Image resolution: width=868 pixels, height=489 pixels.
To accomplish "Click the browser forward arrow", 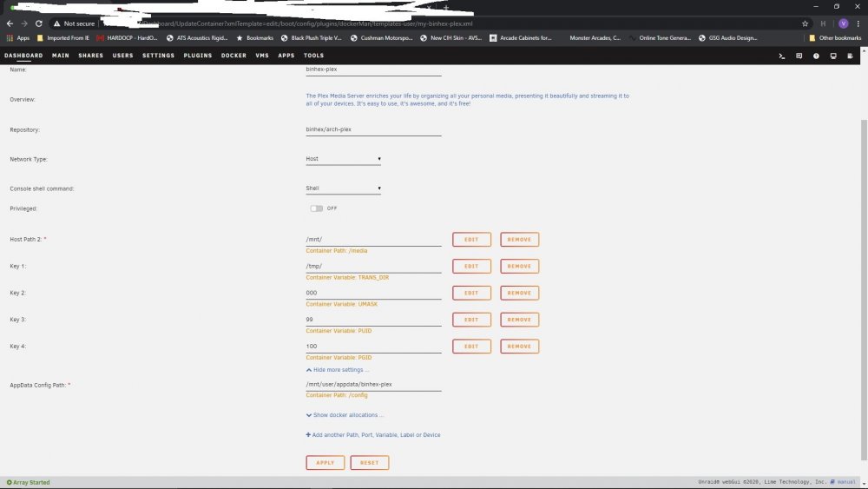I will [x=23, y=23].
